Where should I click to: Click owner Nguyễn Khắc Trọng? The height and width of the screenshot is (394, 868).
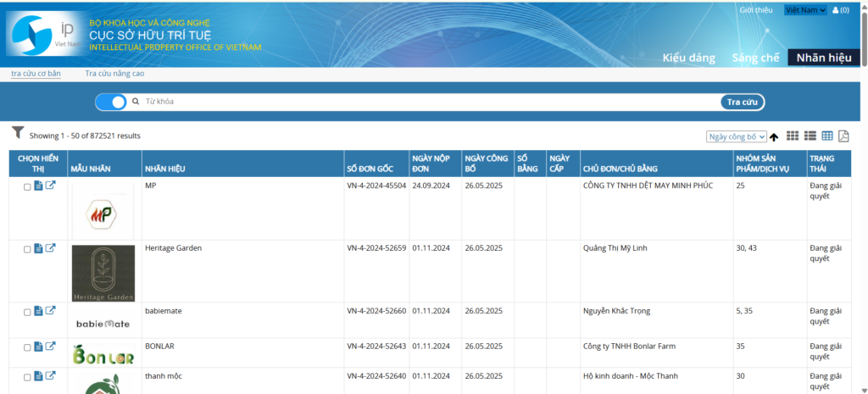coord(617,311)
